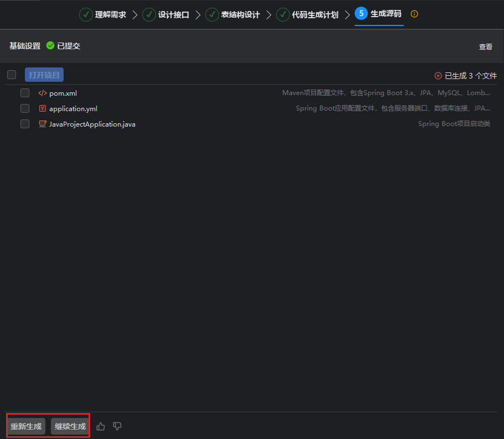Click the thumbs up feedback icon
The height and width of the screenshot is (439, 504).
(x=101, y=426)
